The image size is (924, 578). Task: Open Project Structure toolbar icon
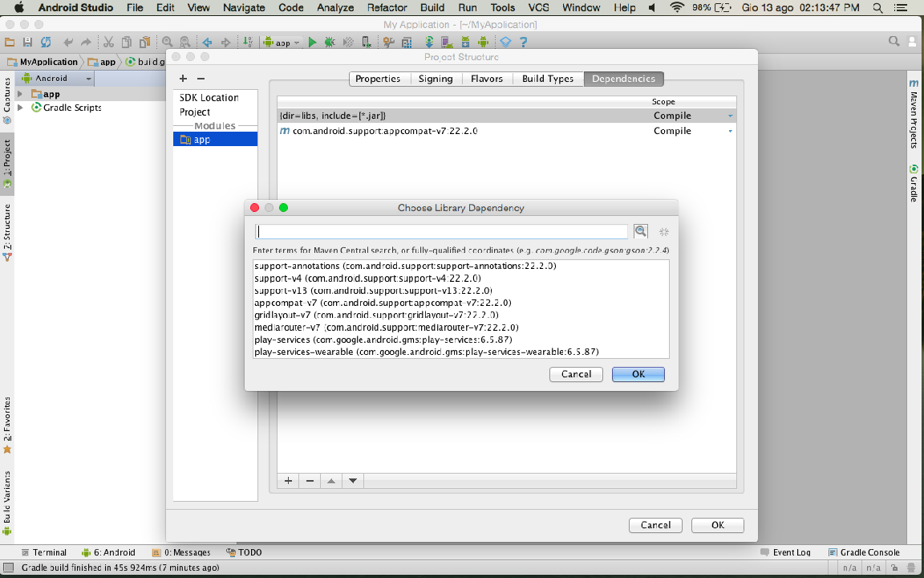pyautogui.click(x=407, y=43)
